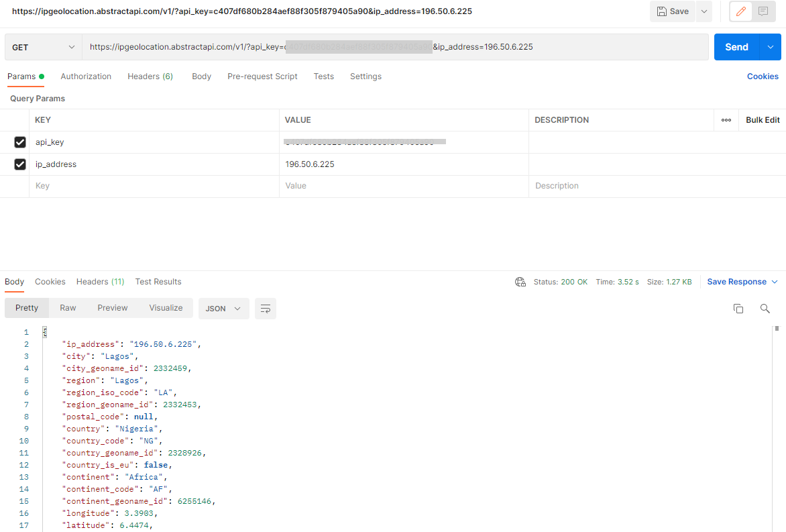Image resolution: width=786 pixels, height=532 pixels.
Task: Open the comments icon
Action: (763, 11)
